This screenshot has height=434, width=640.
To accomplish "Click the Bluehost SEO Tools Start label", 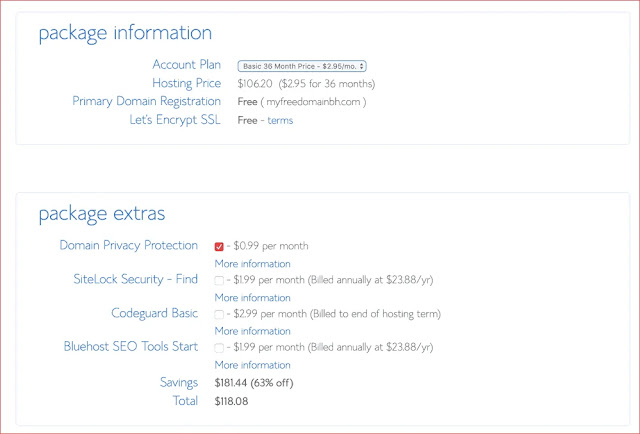I will tap(131, 347).
